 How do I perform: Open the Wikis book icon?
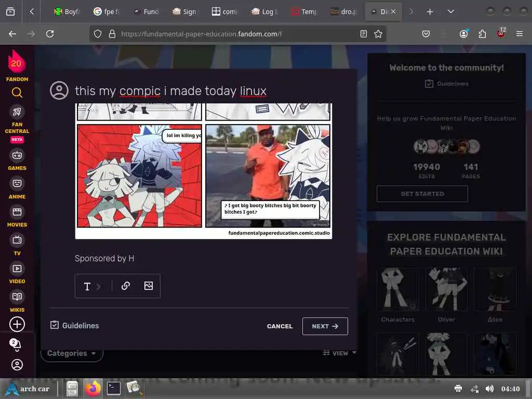[x=17, y=297]
